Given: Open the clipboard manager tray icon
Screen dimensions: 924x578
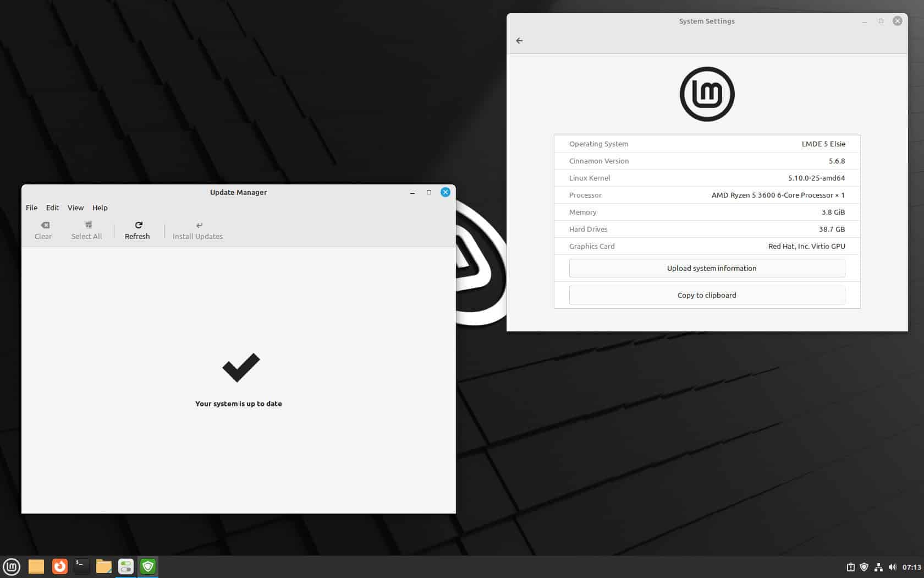Looking at the screenshot, I should click(850, 566).
